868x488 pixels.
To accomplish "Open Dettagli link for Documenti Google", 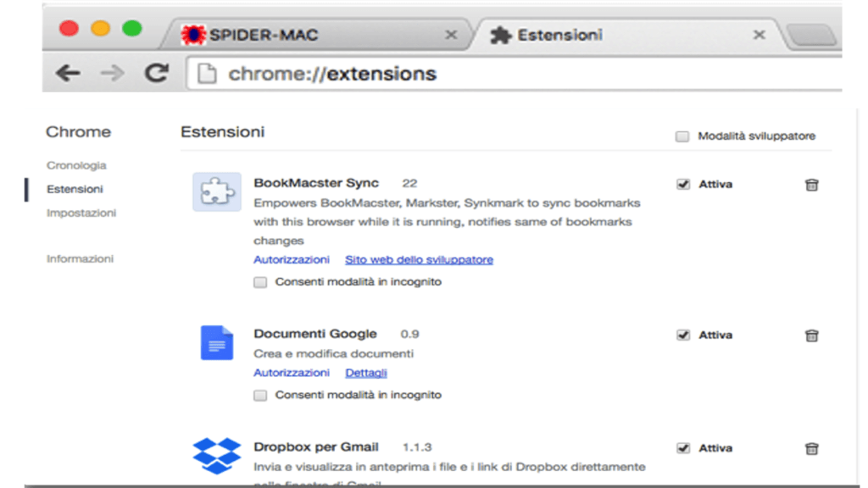I will point(366,373).
